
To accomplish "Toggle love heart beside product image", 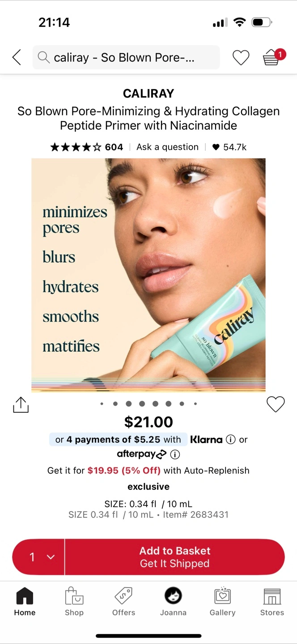I will coord(276,404).
